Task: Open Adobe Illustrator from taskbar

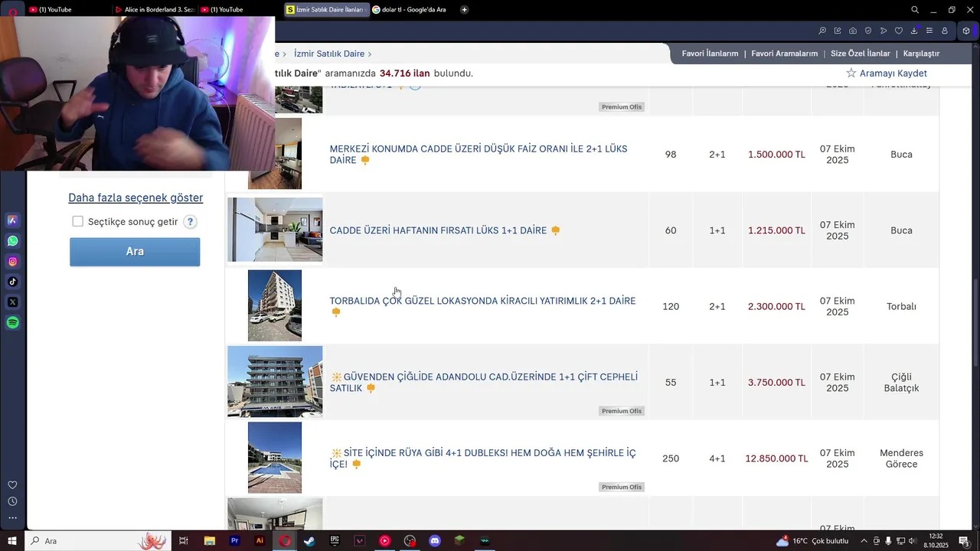Action: click(x=260, y=541)
